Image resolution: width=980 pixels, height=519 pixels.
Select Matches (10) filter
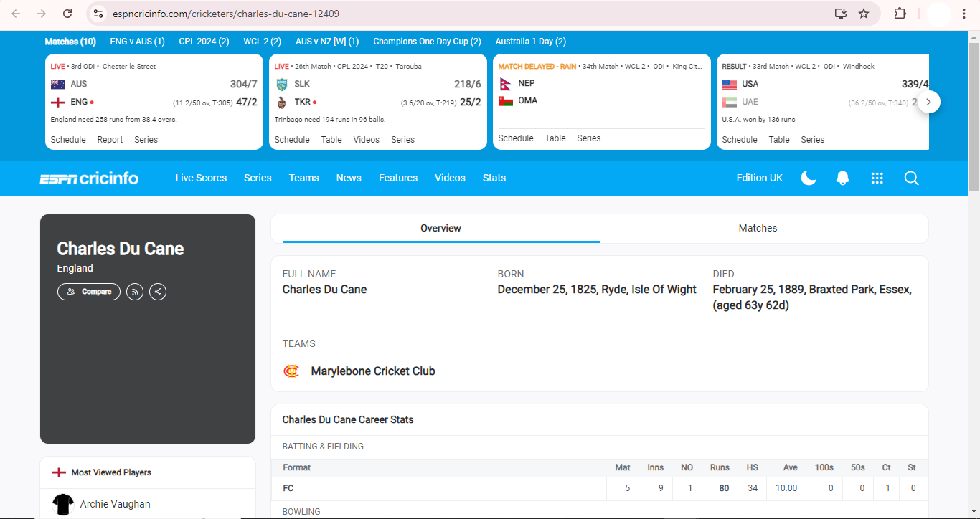click(70, 42)
